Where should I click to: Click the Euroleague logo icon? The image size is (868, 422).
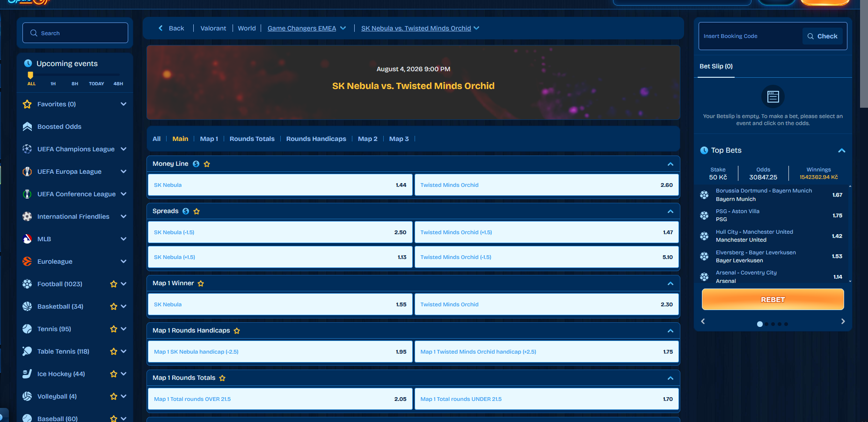point(27,261)
